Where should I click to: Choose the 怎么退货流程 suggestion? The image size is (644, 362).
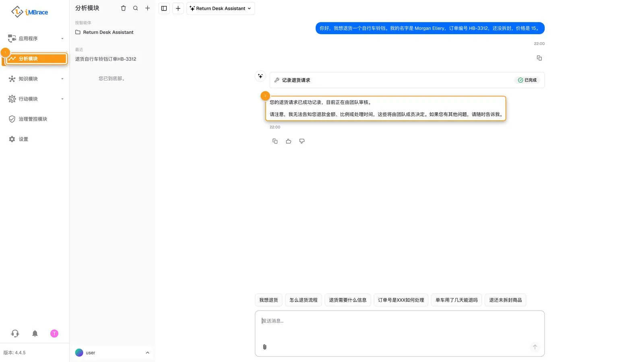click(x=303, y=300)
